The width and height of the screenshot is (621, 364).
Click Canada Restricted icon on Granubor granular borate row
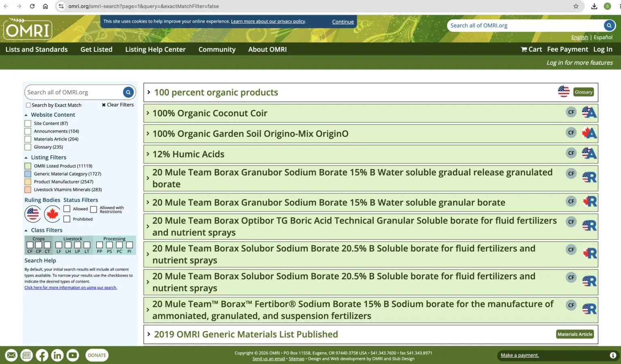pos(589,201)
